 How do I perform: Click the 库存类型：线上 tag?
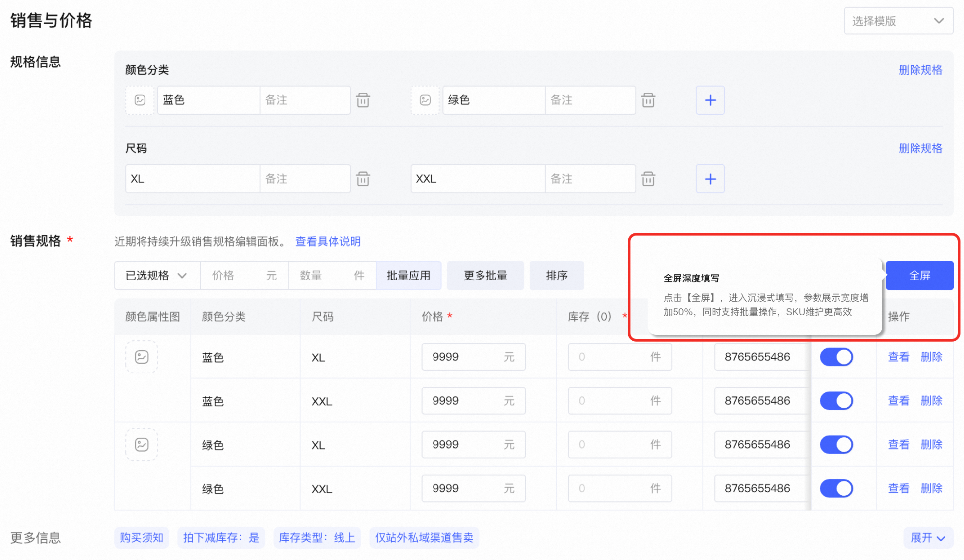pyautogui.click(x=317, y=538)
